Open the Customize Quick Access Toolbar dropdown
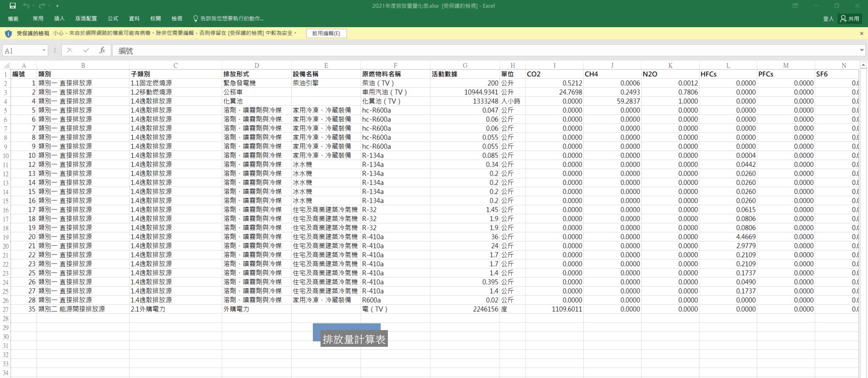Viewport: 868px width, 378px height. [57, 6]
